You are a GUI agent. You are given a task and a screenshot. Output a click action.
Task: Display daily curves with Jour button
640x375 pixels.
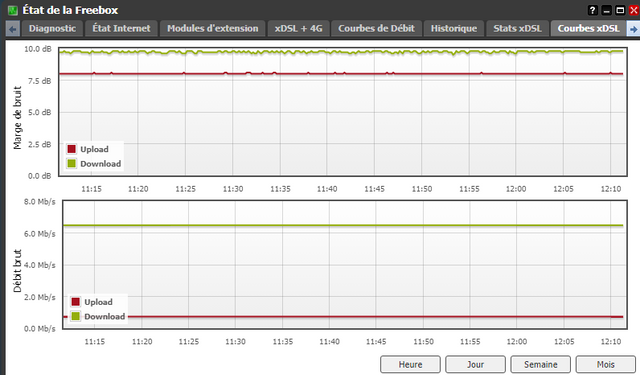coord(476,364)
